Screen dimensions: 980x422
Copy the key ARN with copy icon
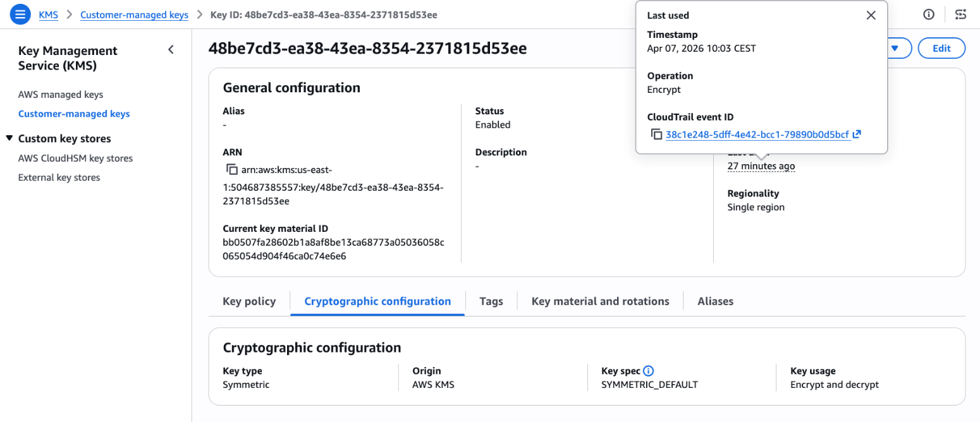tap(231, 170)
